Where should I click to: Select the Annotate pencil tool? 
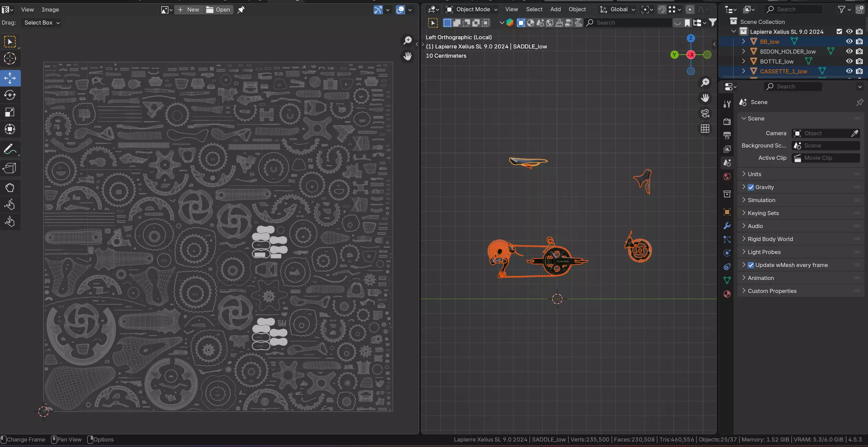tap(10, 149)
